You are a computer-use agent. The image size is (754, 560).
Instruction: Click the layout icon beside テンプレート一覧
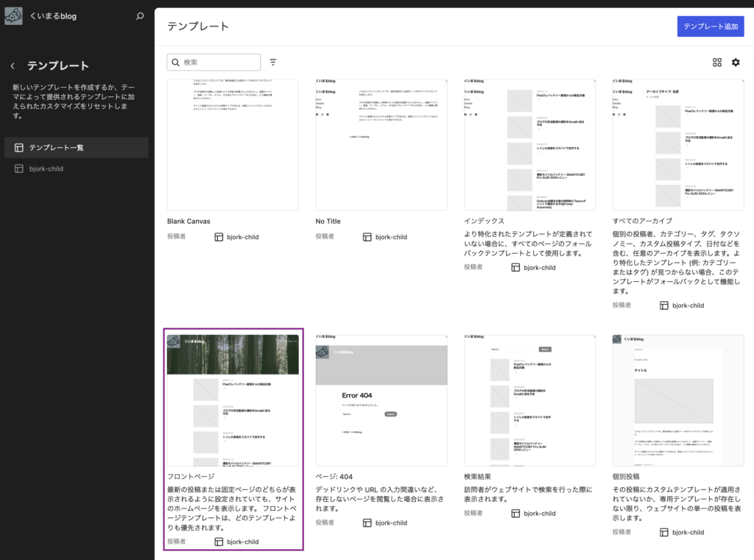point(18,148)
